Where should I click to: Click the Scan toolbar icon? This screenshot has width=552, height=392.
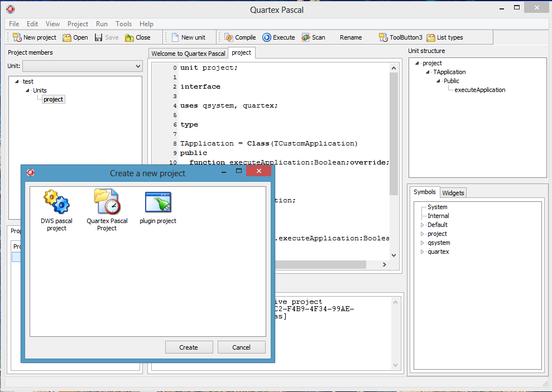(x=306, y=37)
